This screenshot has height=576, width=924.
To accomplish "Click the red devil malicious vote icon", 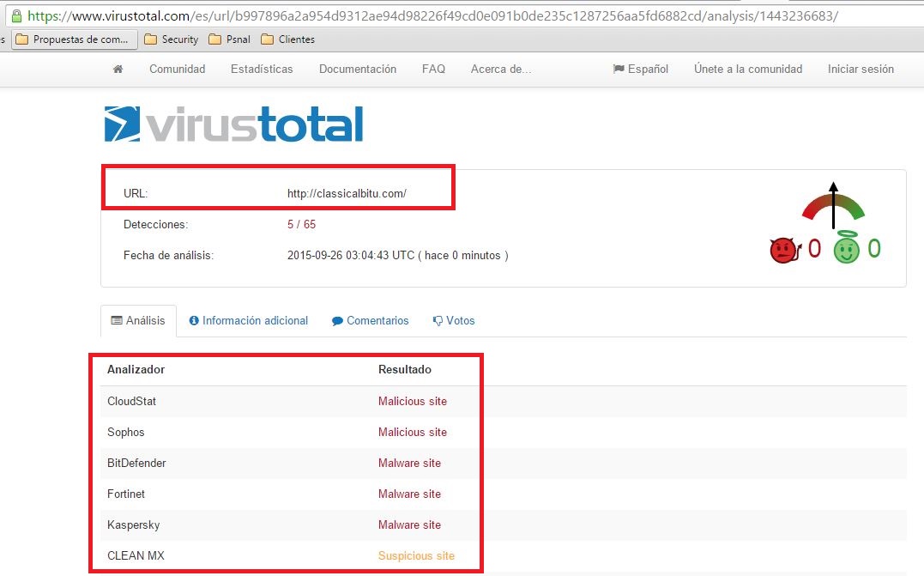I will pyautogui.click(x=784, y=250).
